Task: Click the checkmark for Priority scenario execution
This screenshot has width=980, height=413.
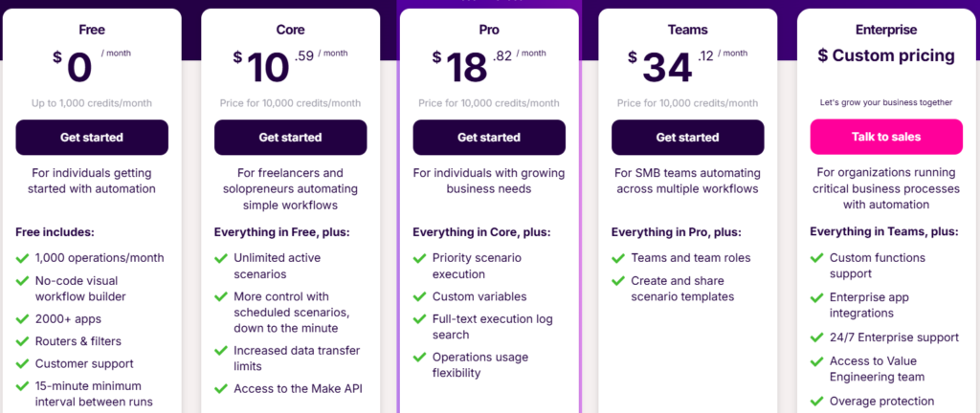Action: tap(419, 258)
